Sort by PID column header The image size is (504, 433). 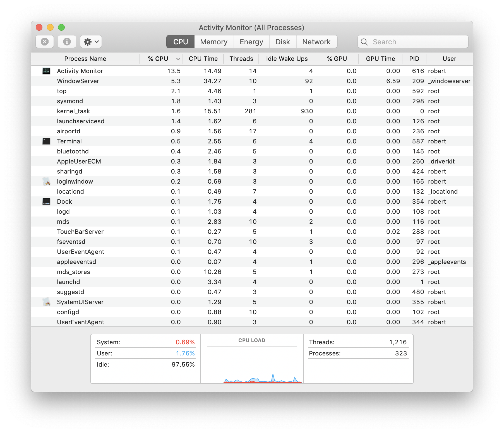point(414,59)
